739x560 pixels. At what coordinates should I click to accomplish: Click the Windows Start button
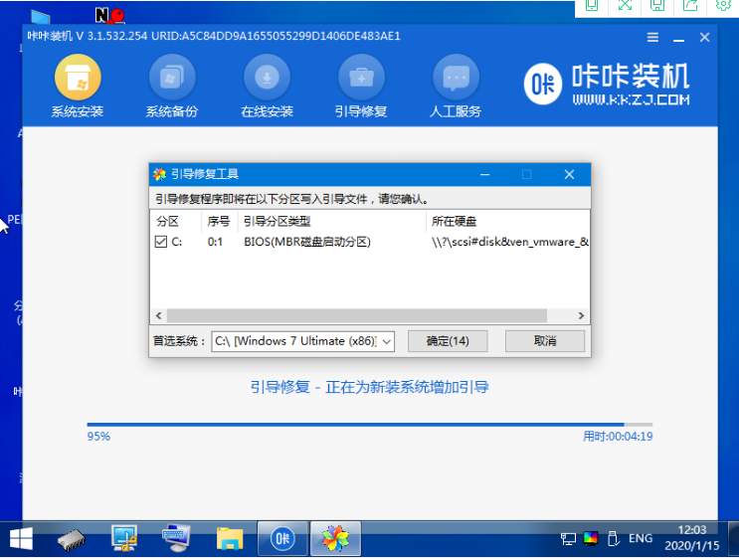pyautogui.click(x=20, y=538)
